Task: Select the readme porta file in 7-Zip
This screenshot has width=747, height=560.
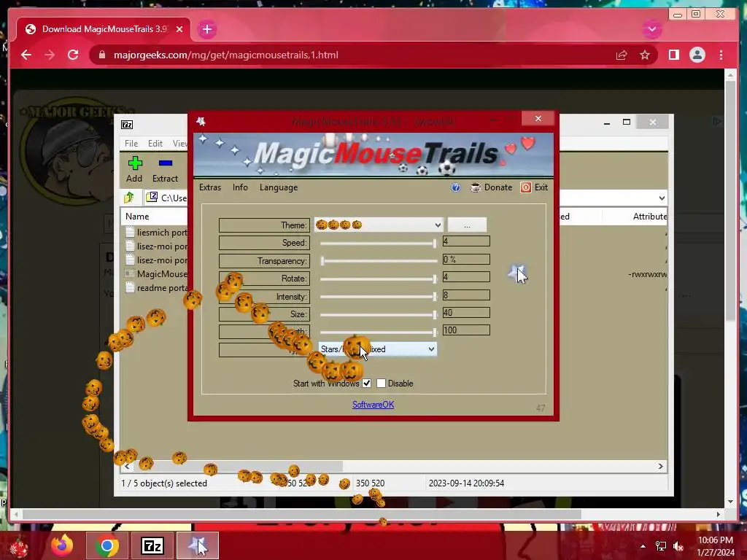Action: (x=157, y=287)
